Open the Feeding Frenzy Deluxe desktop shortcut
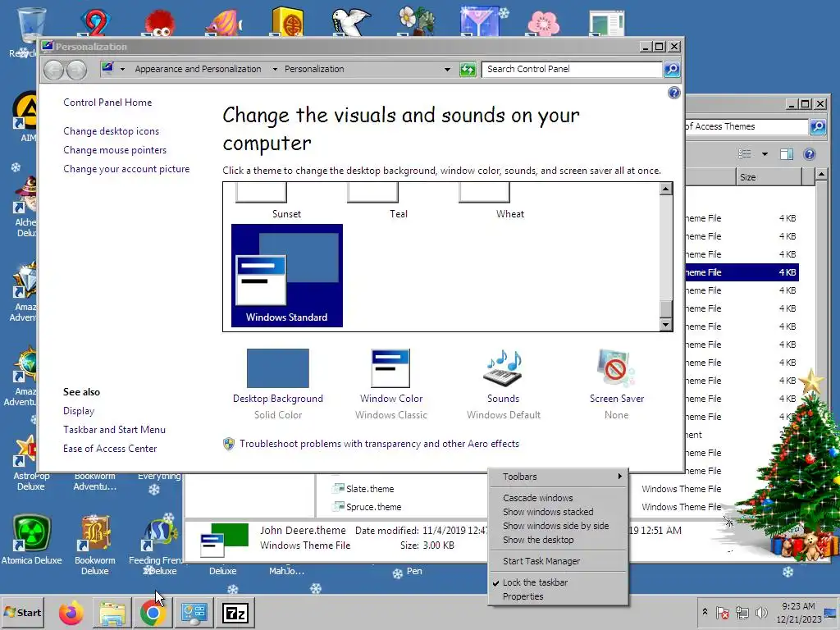Viewport: 840px width, 630px height. point(157,546)
